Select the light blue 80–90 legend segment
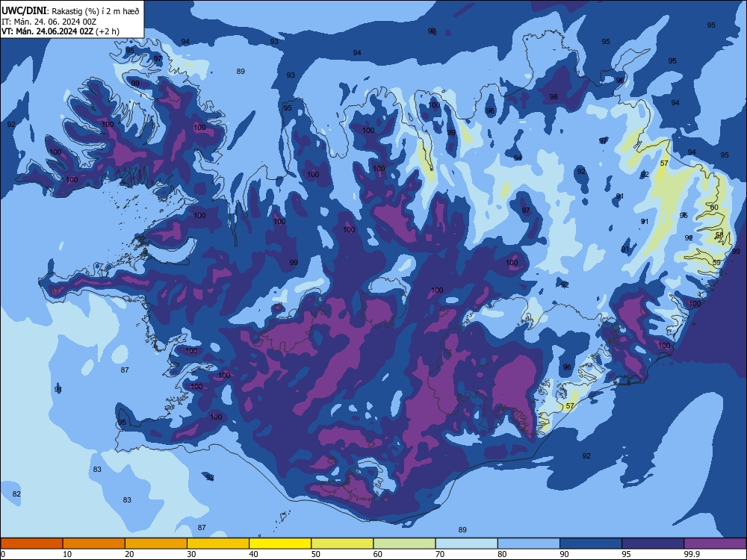The width and height of the screenshot is (747, 560). tap(529, 544)
